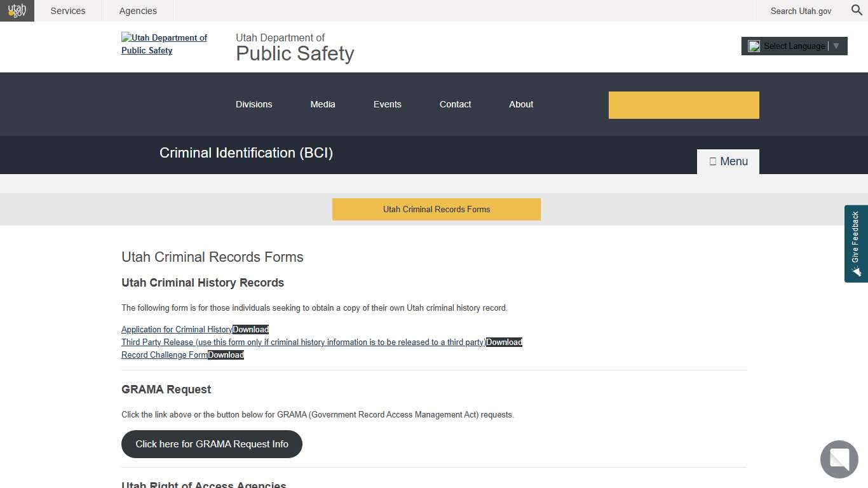
Task: Click the dropdown arrow next to Select Language
Action: coord(837,46)
